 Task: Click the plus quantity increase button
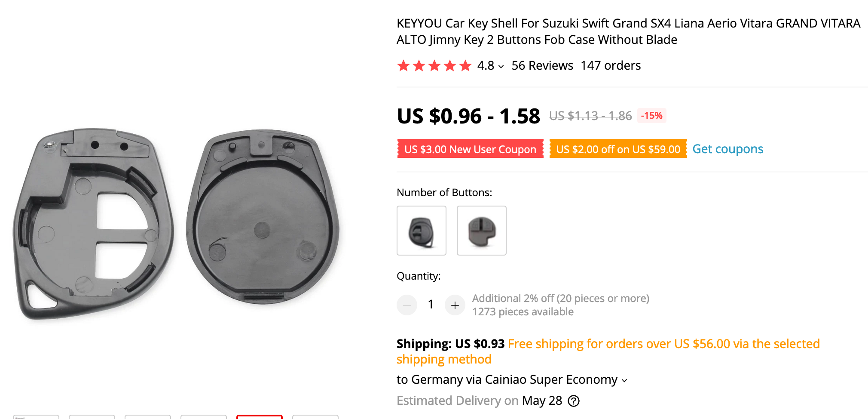point(455,305)
